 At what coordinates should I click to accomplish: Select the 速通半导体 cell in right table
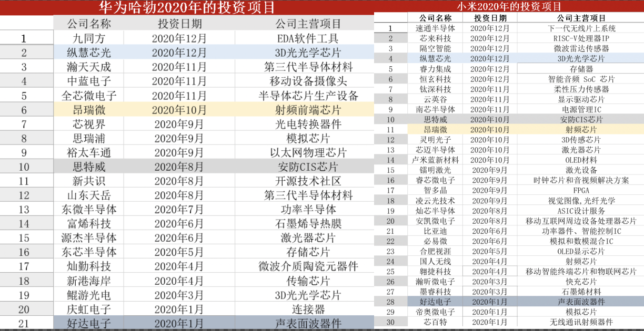[435, 28]
